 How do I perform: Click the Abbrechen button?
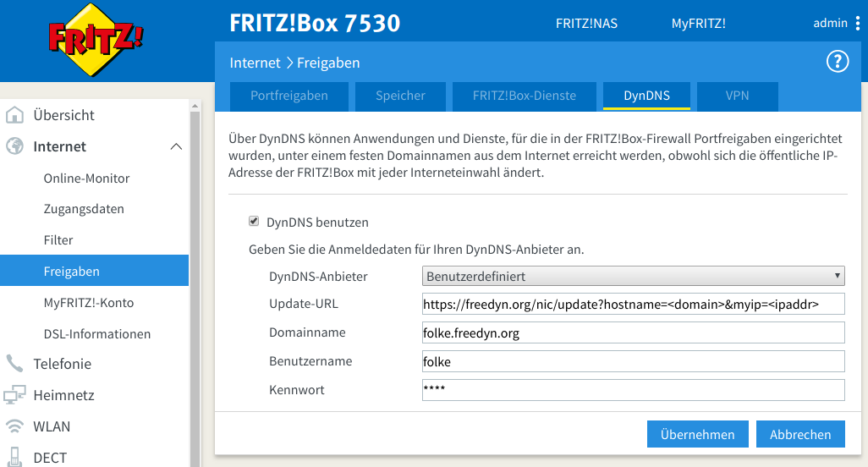click(x=799, y=434)
